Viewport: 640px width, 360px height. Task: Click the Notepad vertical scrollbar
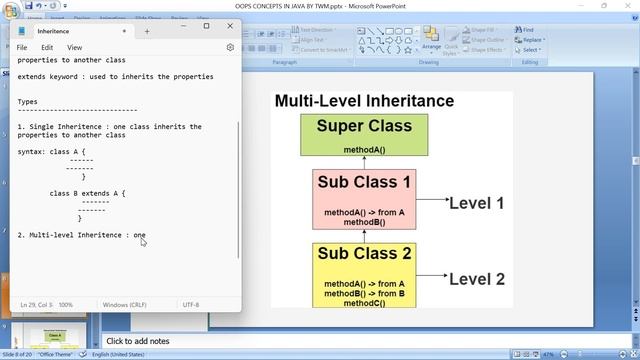238,190
